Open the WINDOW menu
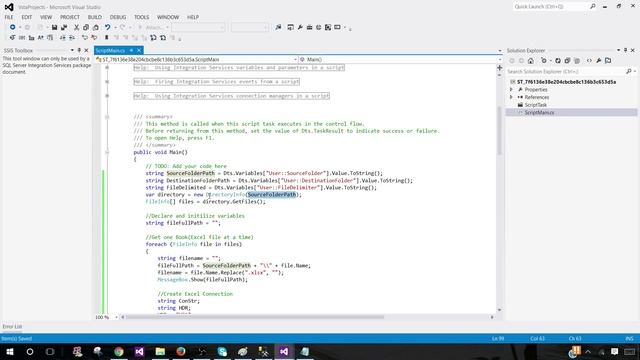Viewport: 640px width, 360px height. tap(168, 17)
